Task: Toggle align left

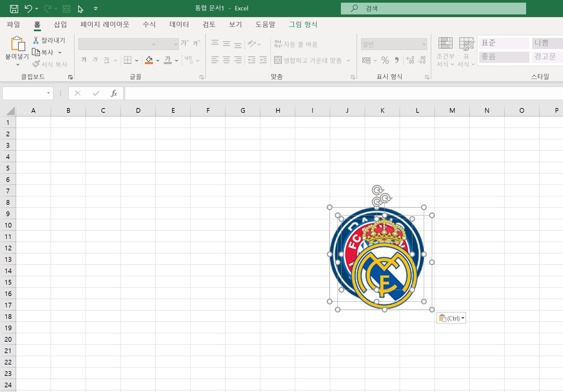Action: pyautogui.click(x=215, y=60)
